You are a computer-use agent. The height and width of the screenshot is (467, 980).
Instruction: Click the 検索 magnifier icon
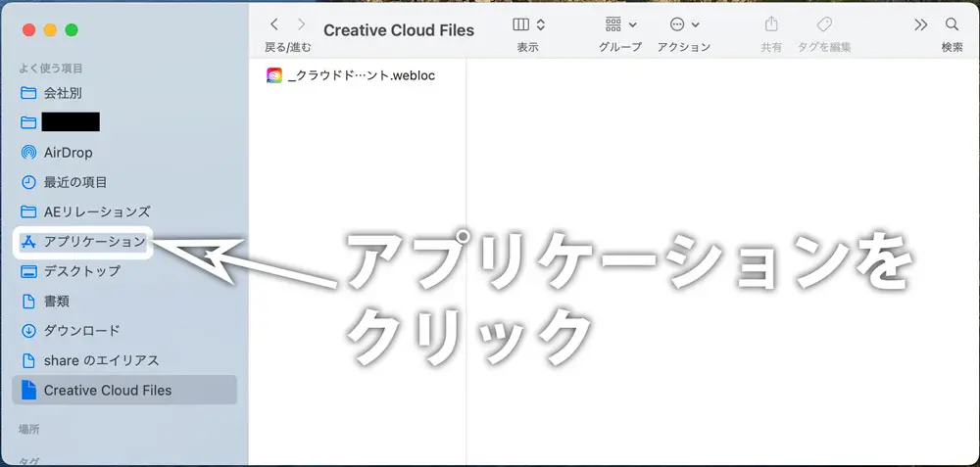click(x=952, y=25)
